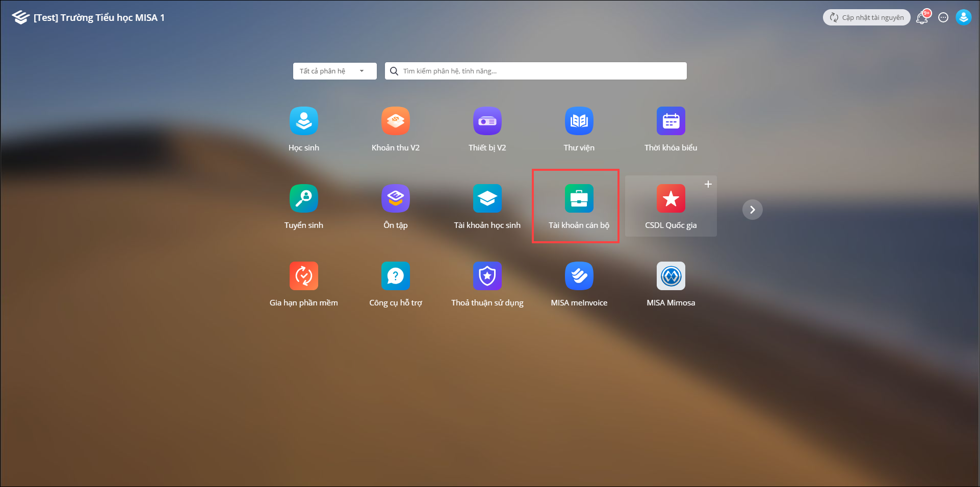The height and width of the screenshot is (487, 980).
Task: Open Thoả thuận sử dụng agreement
Action: tap(487, 276)
